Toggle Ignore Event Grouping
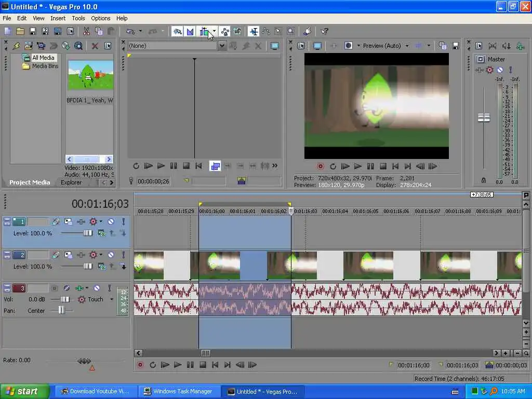The height and width of the screenshot is (399, 532). tap(237, 32)
